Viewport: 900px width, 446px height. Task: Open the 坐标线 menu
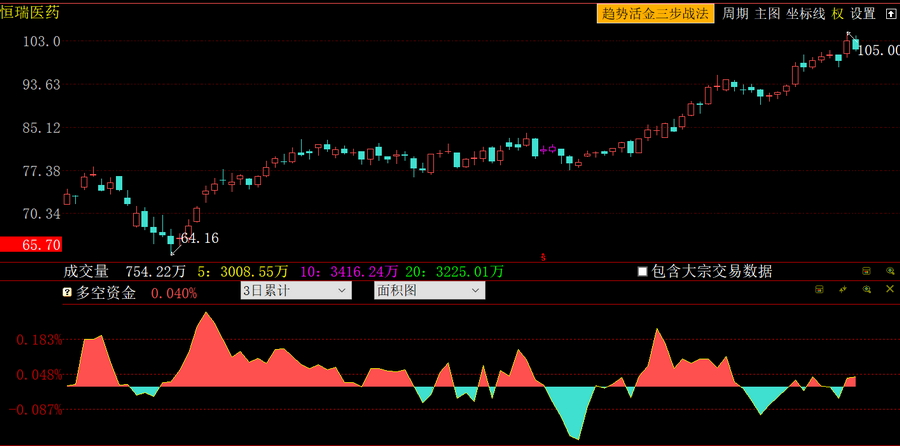[x=806, y=14]
